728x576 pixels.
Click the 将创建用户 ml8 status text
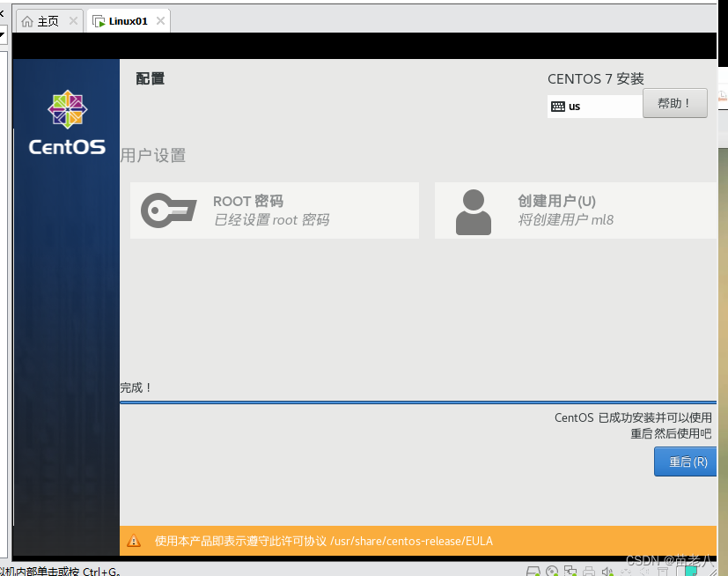(565, 219)
